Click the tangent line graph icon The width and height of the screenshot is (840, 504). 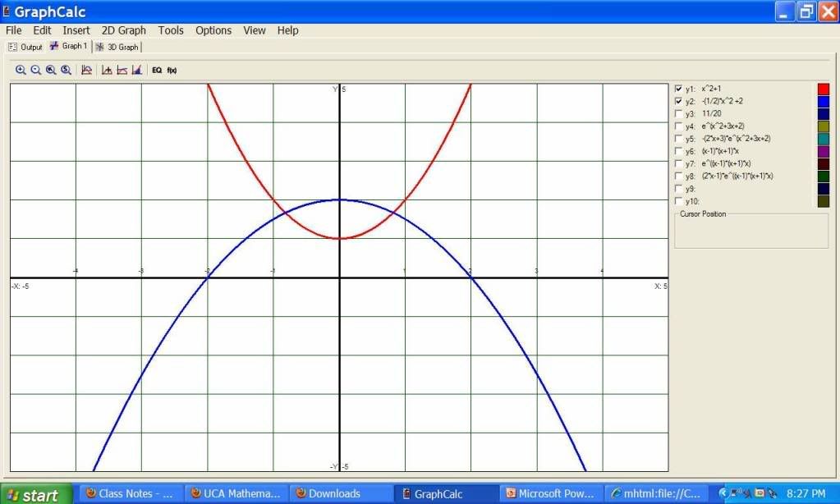click(x=122, y=70)
